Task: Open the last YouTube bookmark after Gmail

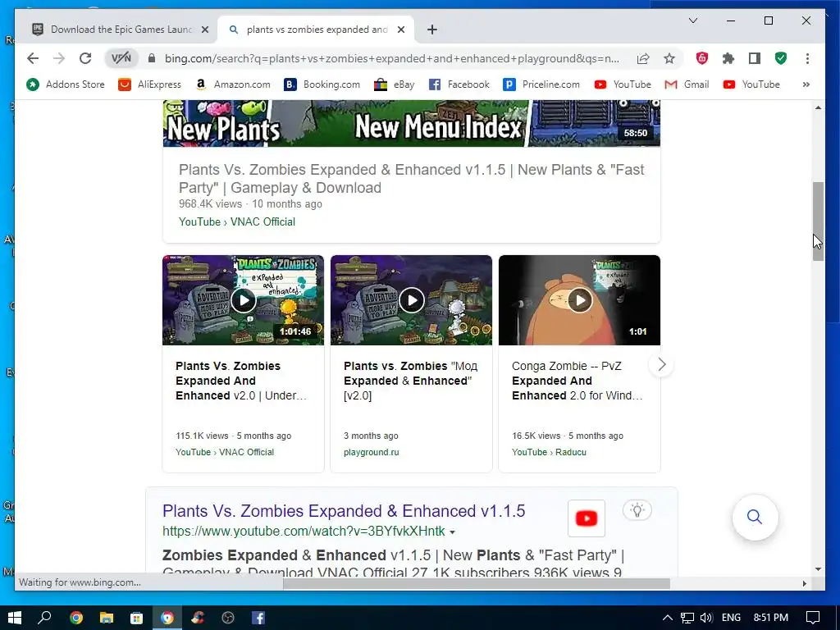Action: [x=751, y=84]
